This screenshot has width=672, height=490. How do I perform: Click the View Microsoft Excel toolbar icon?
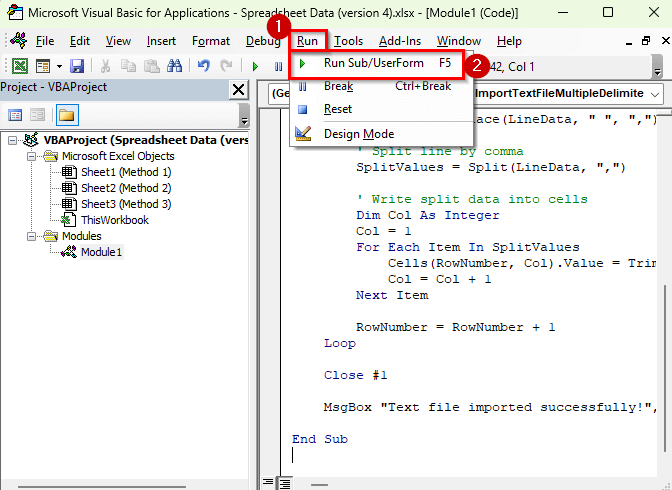click(20, 66)
